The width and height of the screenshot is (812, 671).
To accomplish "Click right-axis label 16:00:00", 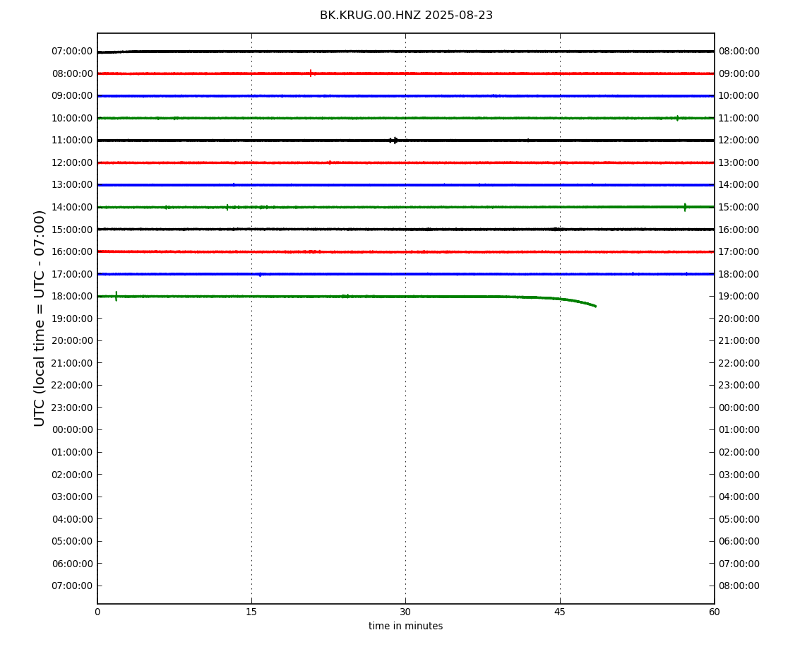I will tap(739, 230).
